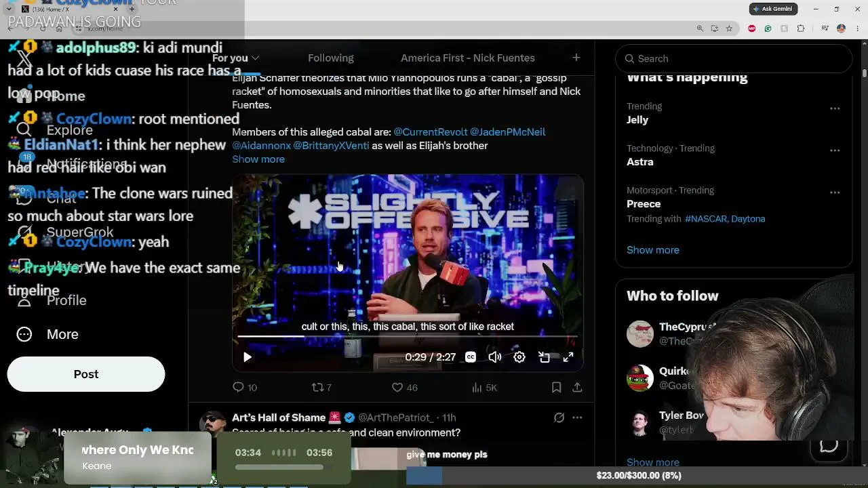This screenshot has height=488, width=868.
Task: Go to Profile in sidebar
Action: (53, 300)
